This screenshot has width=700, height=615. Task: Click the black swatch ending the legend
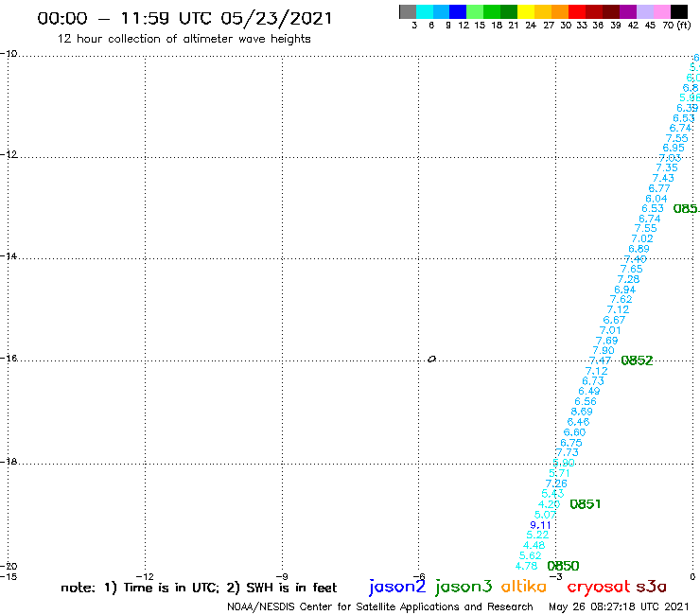click(x=679, y=11)
